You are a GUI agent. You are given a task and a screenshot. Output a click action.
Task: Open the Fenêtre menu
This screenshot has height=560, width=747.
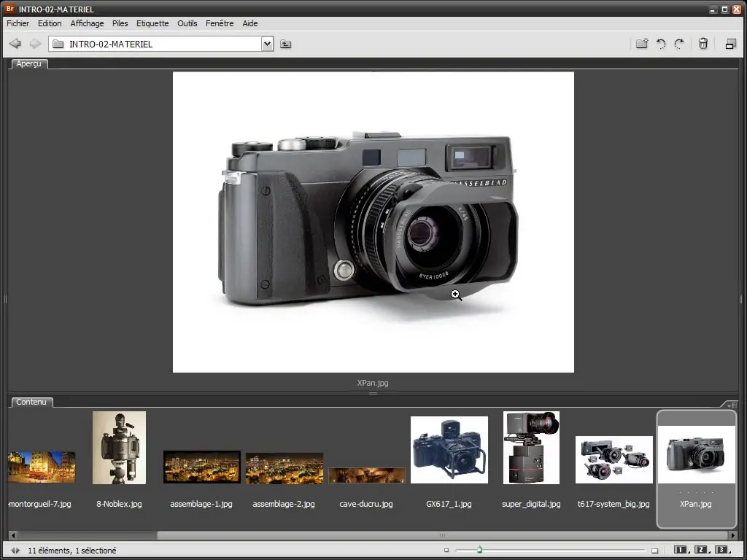coord(220,23)
